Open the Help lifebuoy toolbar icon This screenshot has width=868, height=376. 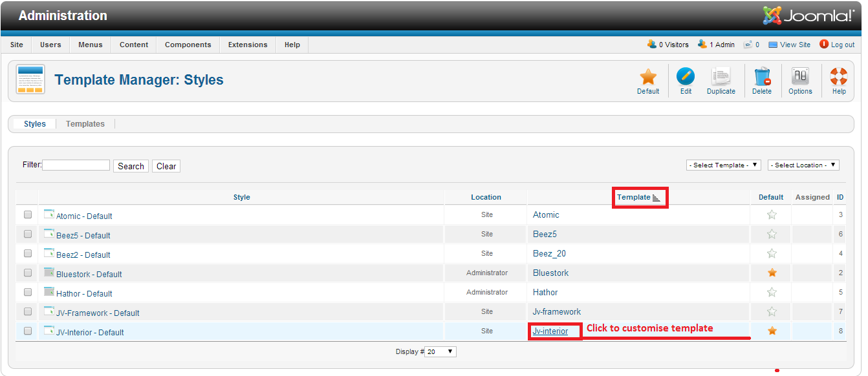[x=839, y=77]
